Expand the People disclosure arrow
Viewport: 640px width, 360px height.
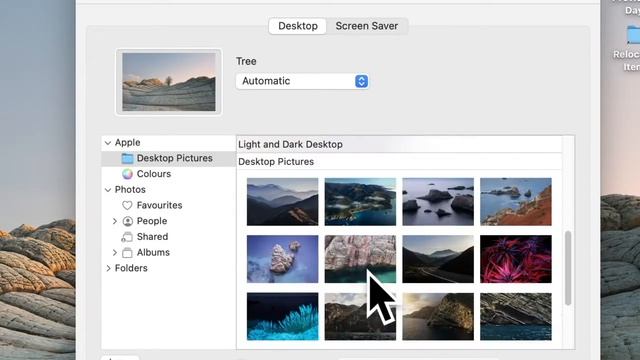coord(115,221)
